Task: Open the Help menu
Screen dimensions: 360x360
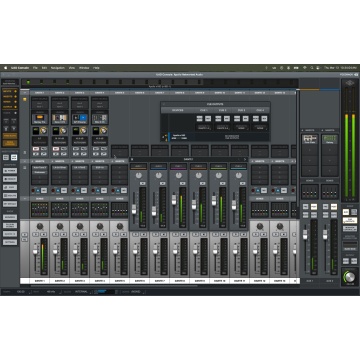Action: (96, 68)
